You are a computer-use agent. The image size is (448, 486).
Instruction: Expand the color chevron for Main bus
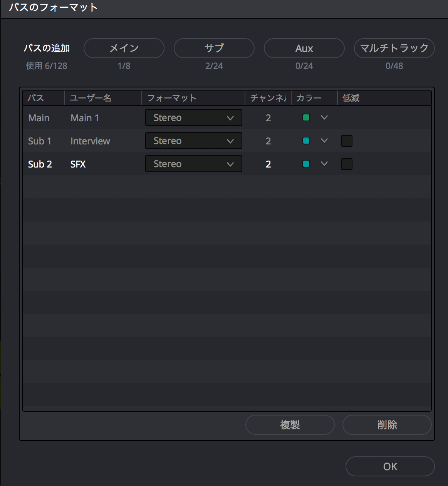tap(324, 118)
